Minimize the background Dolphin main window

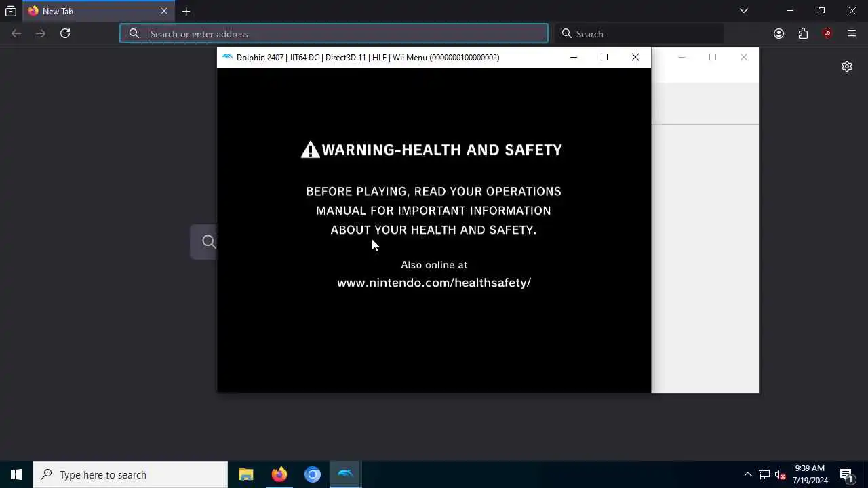pos(682,57)
